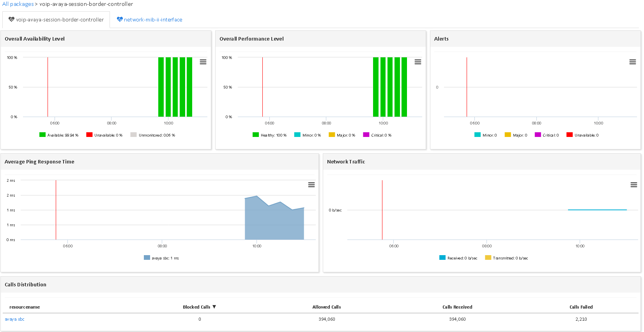Select the voip-avaya-session-border-controller tab
Image resolution: width=644 pixels, height=332 pixels.
pyautogui.click(x=60, y=20)
